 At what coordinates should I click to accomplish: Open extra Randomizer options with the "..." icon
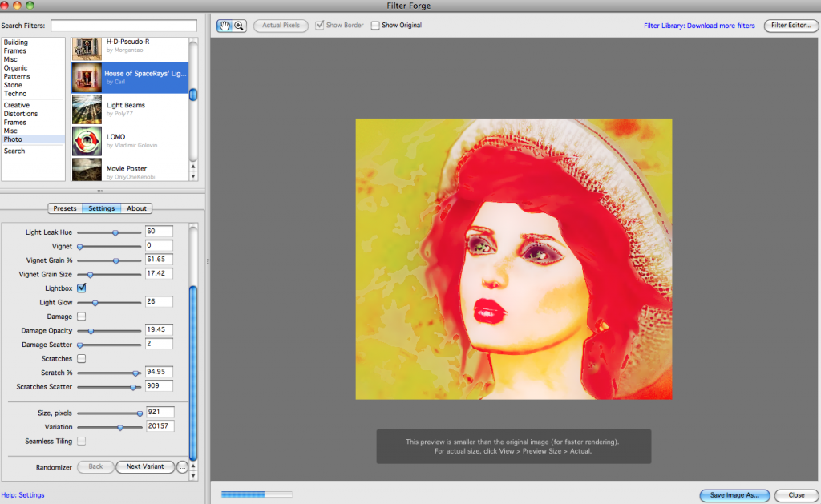tap(182, 467)
